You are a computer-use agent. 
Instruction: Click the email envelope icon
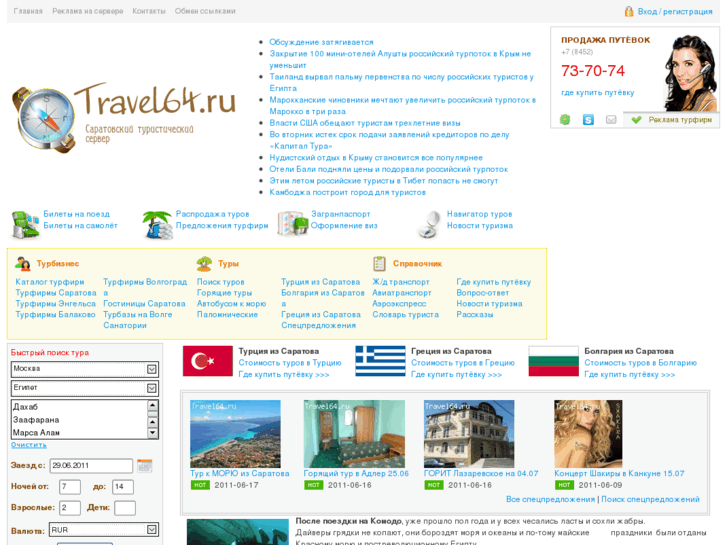pos(611,120)
